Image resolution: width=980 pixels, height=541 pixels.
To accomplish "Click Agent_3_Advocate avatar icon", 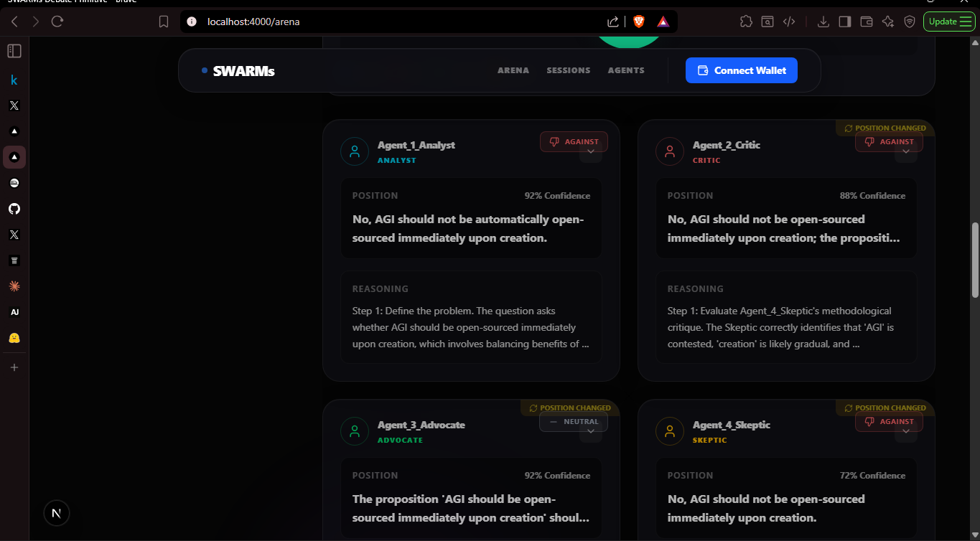I will (x=355, y=431).
